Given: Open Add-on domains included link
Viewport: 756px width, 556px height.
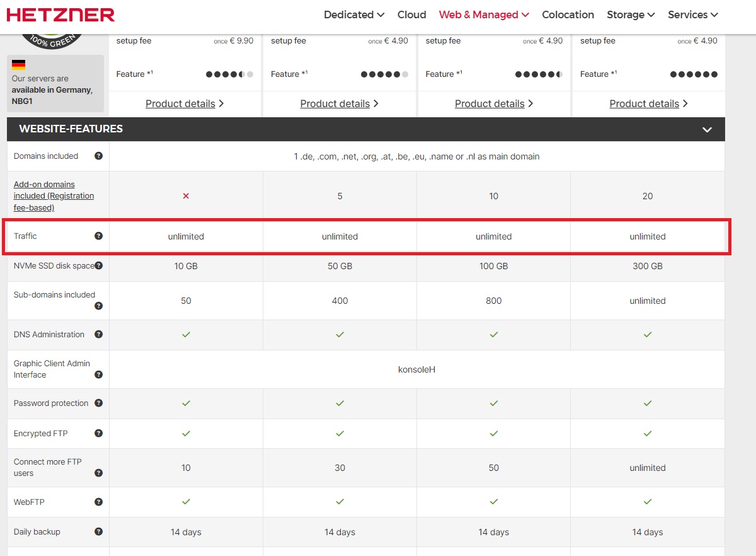Looking at the screenshot, I should pos(54,196).
